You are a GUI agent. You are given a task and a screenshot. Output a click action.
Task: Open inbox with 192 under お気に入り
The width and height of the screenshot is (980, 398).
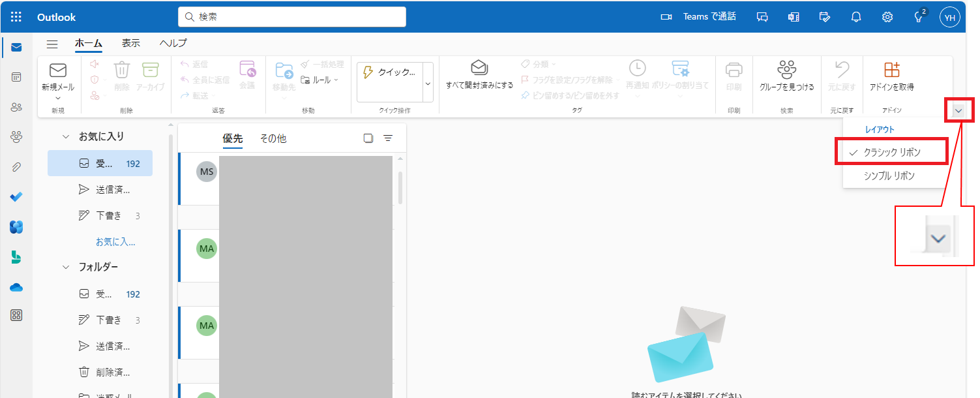click(100, 163)
